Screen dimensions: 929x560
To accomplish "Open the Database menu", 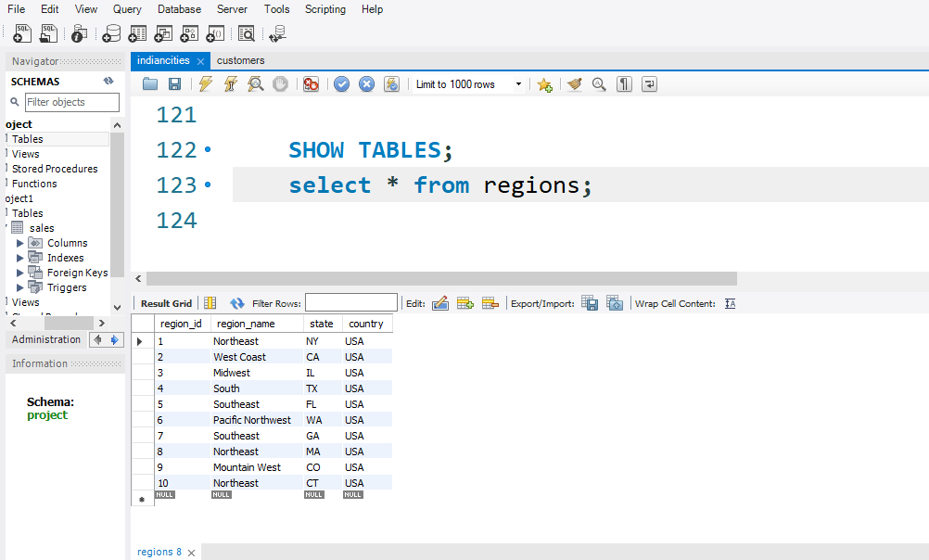I will click(x=179, y=9).
